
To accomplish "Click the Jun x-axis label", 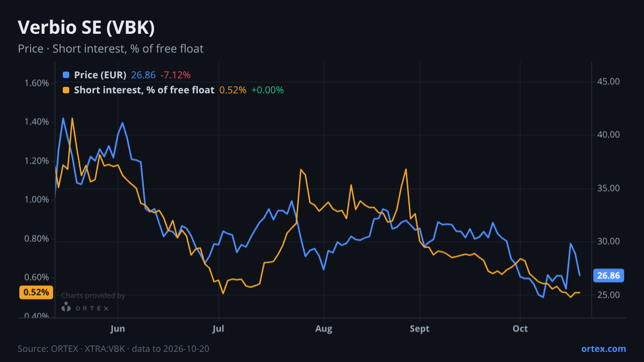I will [118, 329].
